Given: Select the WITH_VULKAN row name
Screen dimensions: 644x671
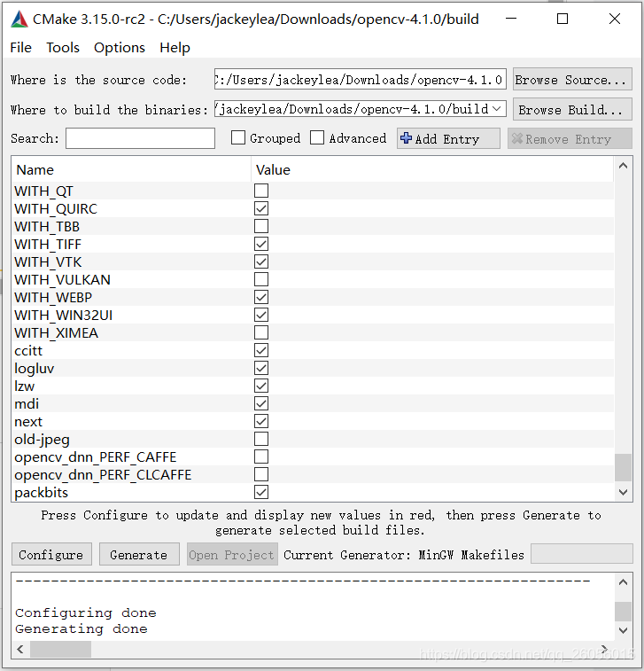Looking at the screenshot, I should click(62, 279).
